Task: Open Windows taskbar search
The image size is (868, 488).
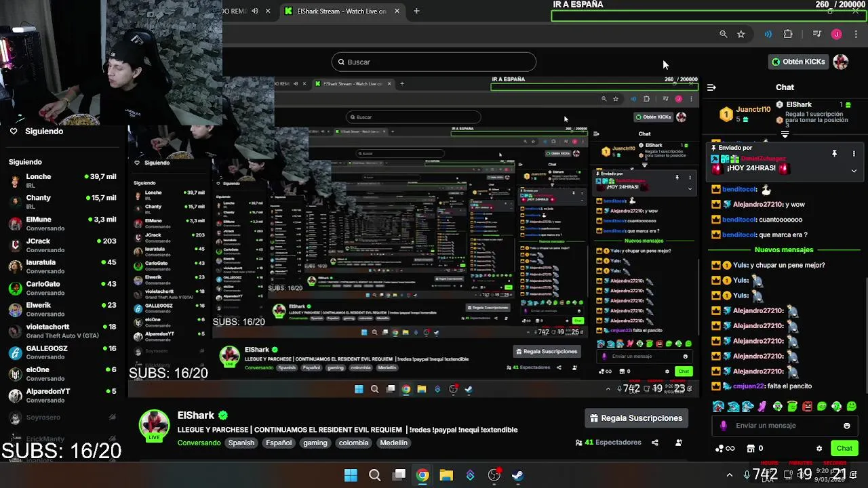Action: (374, 475)
